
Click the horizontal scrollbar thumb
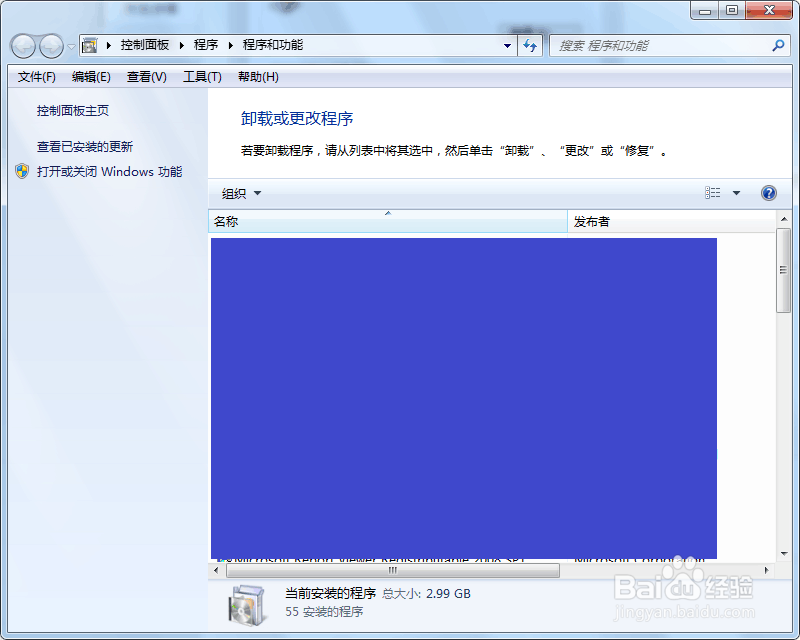393,571
